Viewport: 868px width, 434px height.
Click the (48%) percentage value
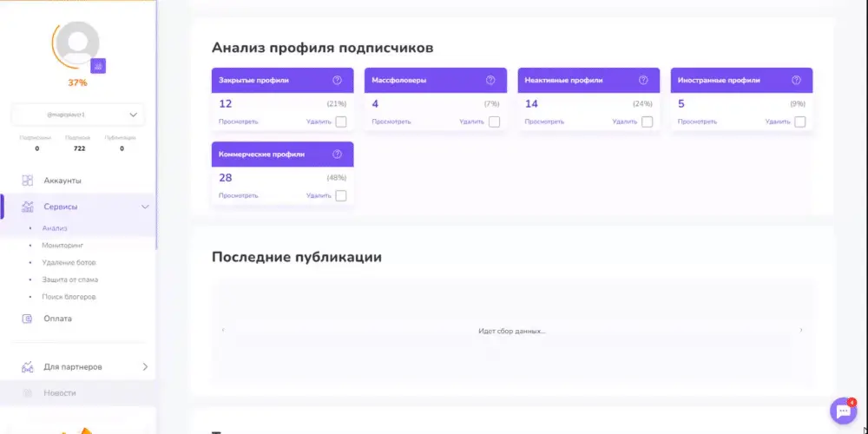(337, 178)
